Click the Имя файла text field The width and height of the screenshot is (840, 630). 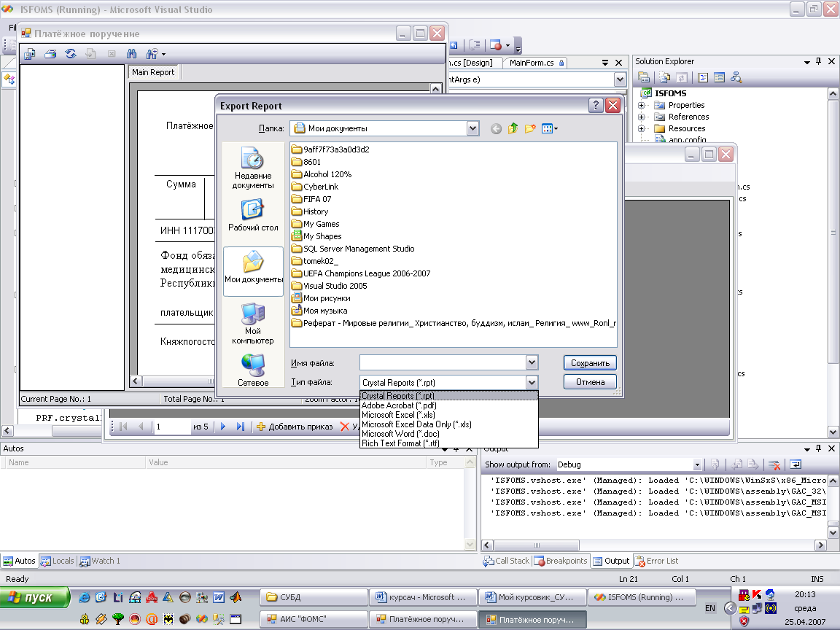(x=442, y=362)
